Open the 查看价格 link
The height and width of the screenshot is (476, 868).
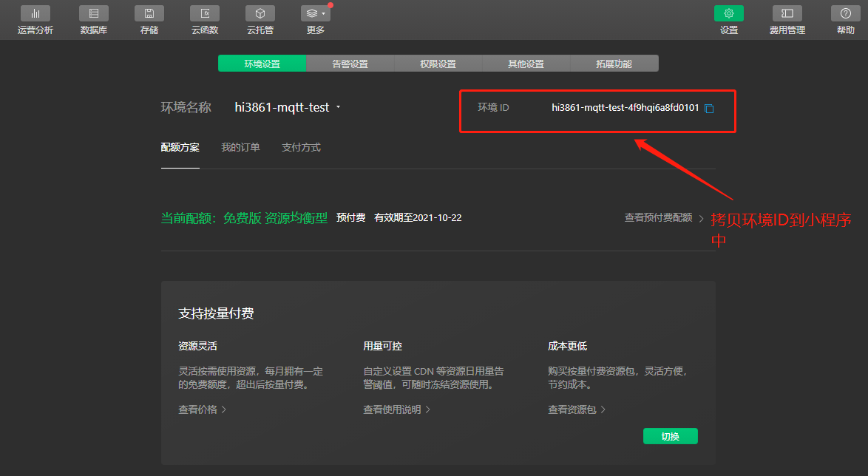(202, 409)
